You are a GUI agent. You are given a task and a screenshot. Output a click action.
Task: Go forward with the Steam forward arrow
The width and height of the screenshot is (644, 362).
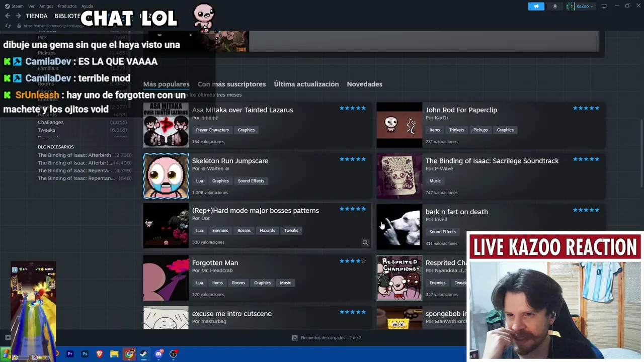[18, 16]
